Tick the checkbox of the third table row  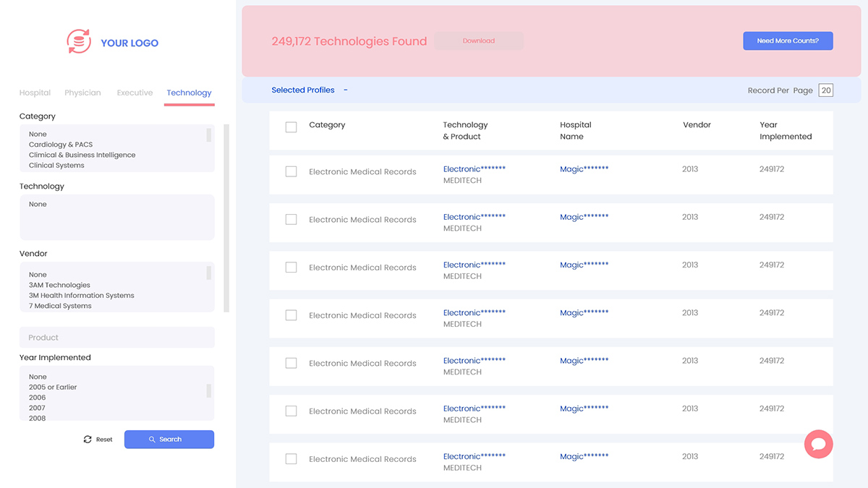(x=291, y=267)
